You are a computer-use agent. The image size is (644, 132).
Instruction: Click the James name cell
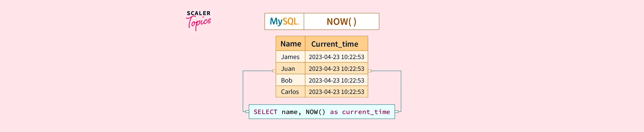point(290,57)
